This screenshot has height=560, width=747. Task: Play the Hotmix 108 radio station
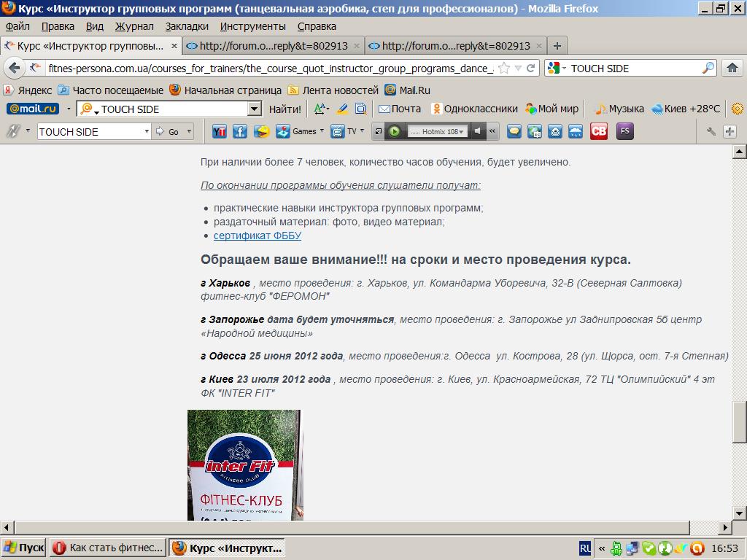coord(395,132)
